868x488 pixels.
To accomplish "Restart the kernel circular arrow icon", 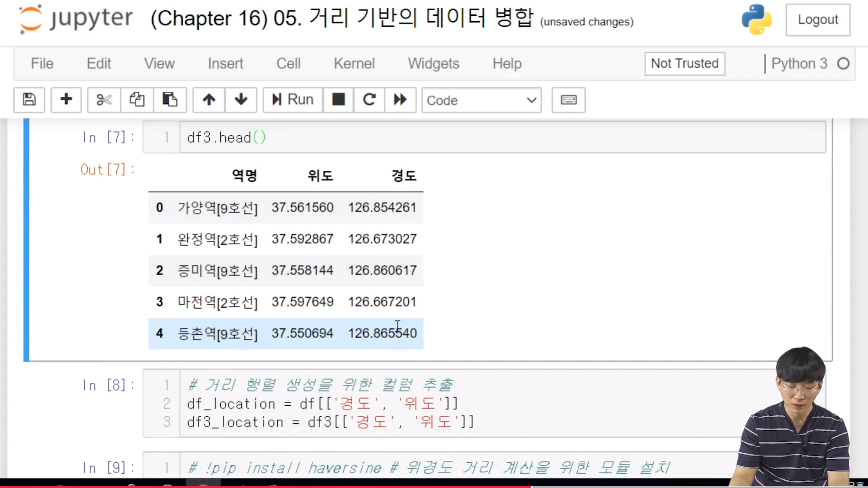I will point(369,99).
